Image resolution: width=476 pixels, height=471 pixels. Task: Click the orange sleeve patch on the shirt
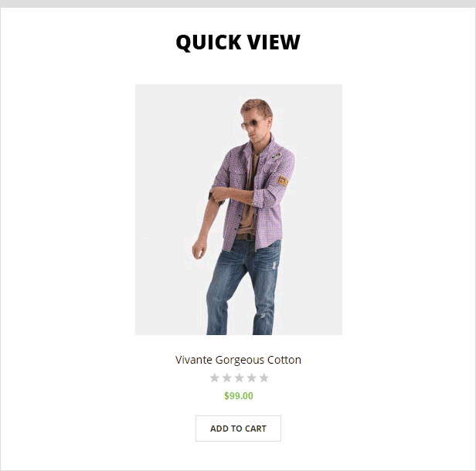click(282, 181)
